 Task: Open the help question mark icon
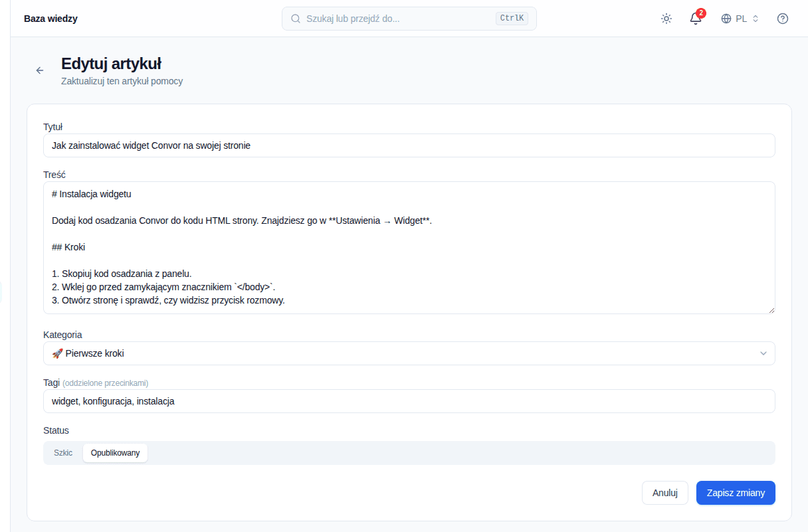(x=783, y=19)
